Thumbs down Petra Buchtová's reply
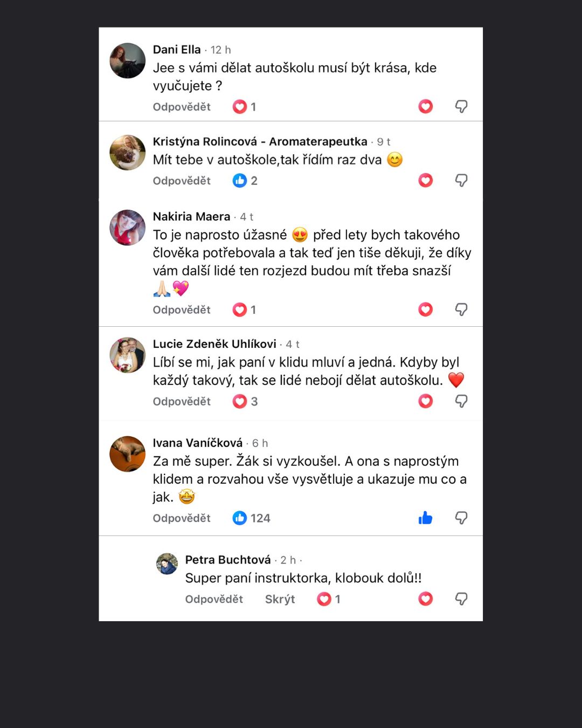The image size is (582, 728). (461, 599)
